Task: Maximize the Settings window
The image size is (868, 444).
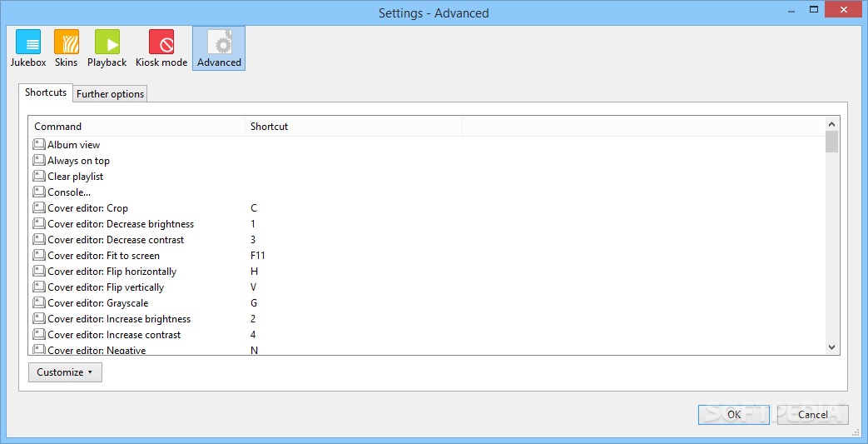Action: [814, 9]
